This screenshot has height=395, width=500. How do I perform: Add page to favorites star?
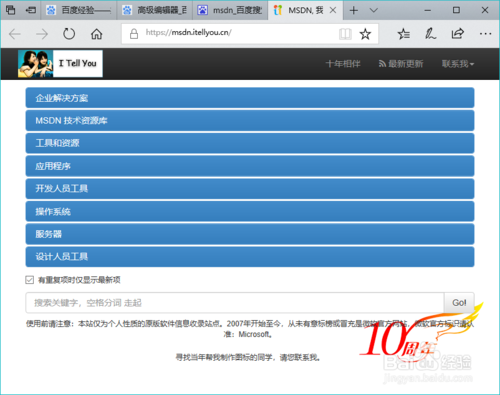(x=365, y=34)
